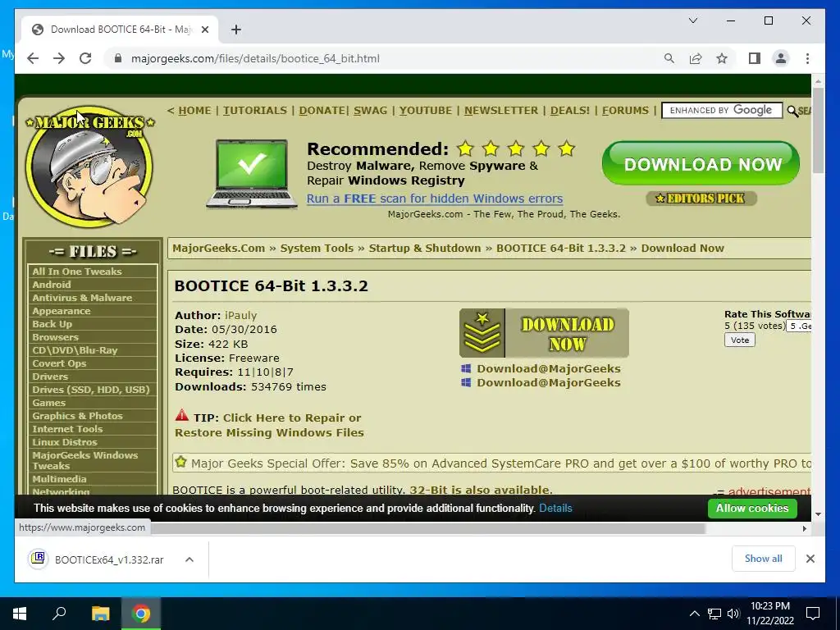Expand options for BOOTICEx64_v1.332.rar download

tap(189, 559)
